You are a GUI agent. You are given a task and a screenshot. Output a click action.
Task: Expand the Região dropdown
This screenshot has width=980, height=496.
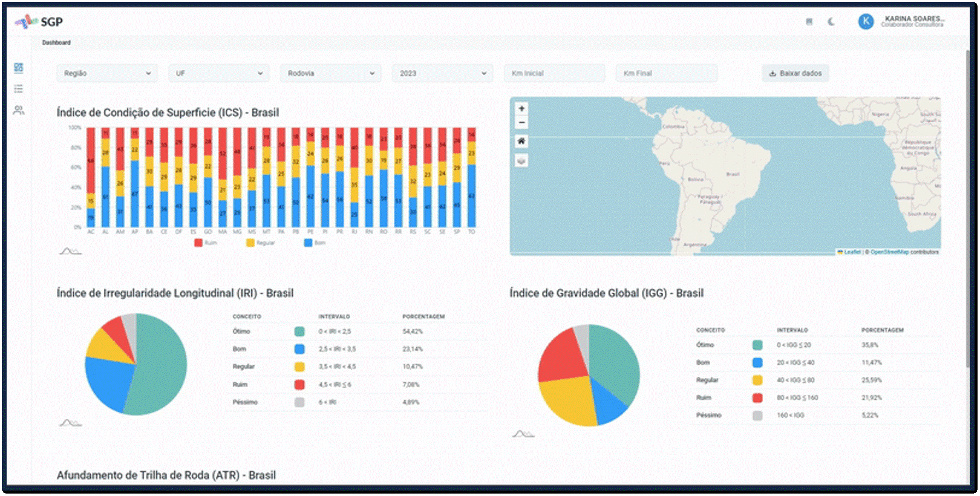pyautogui.click(x=107, y=73)
